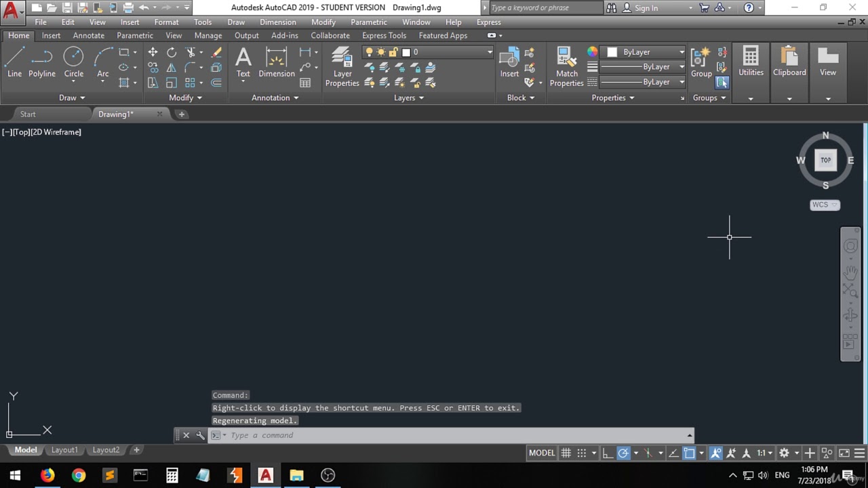Toggle snap mode in status bar
The width and height of the screenshot is (868, 488).
(x=581, y=453)
